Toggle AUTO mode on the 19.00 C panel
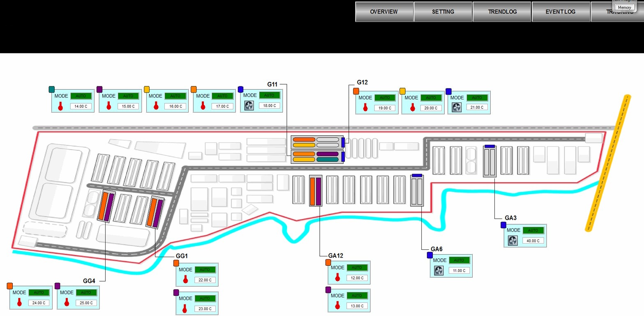 tap(385, 98)
